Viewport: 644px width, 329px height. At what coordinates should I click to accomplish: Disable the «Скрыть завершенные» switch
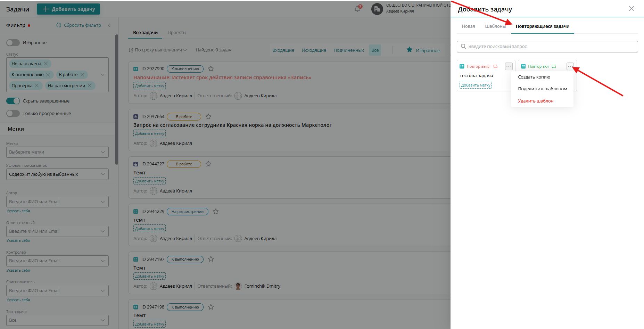[x=13, y=101]
